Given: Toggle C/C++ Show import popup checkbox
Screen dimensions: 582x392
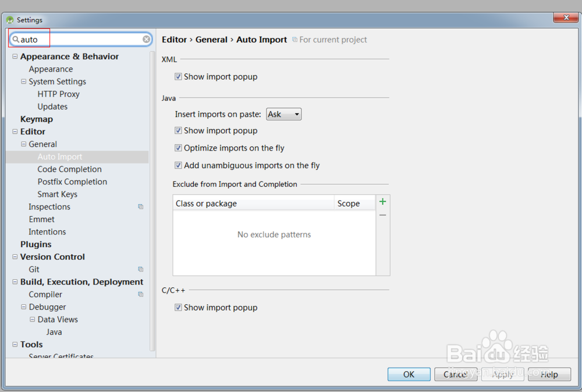Looking at the screenshot, I should (178, 308).
